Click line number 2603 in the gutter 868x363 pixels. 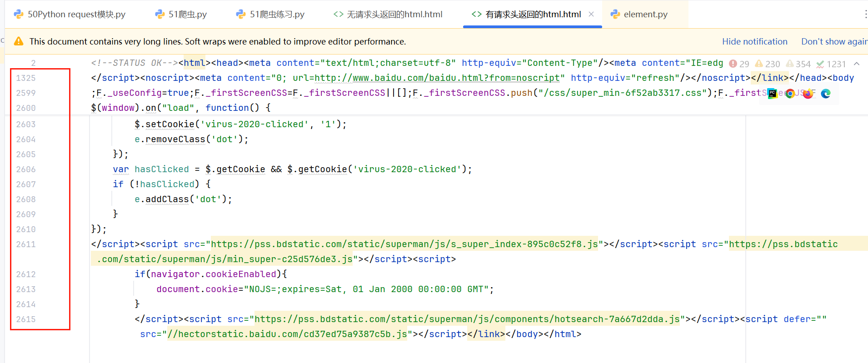click(x=26, y=124)
